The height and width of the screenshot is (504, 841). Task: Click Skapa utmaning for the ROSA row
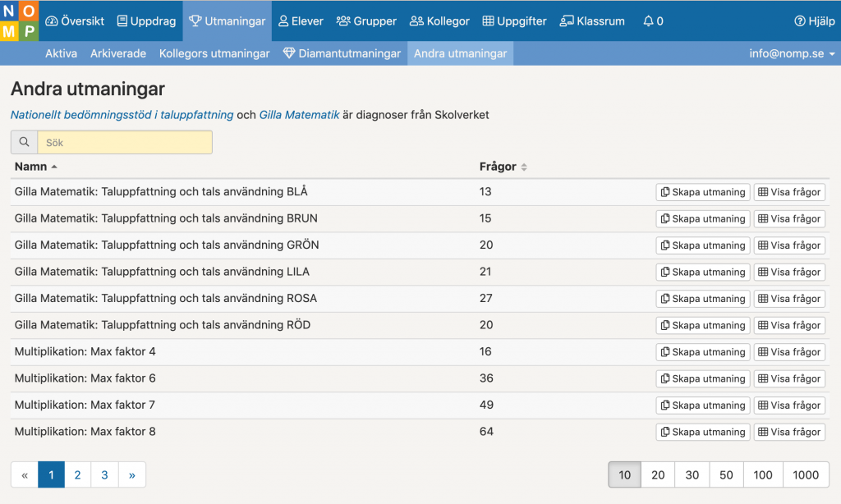coord(703,299)
